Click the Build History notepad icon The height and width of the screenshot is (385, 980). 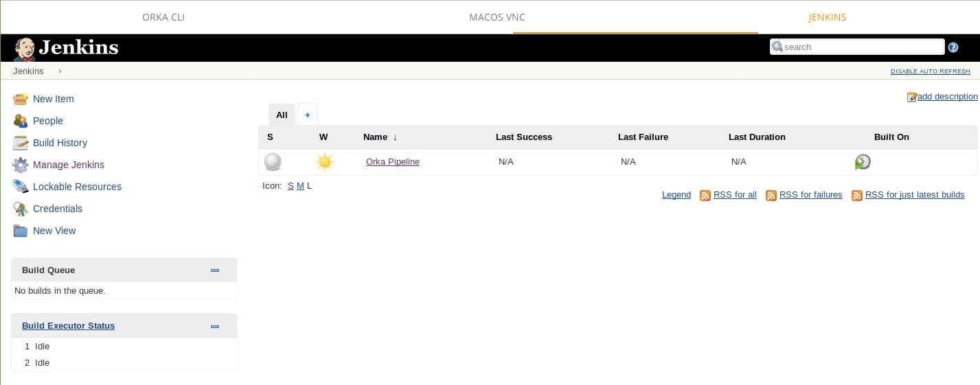(x=21, y=143)
